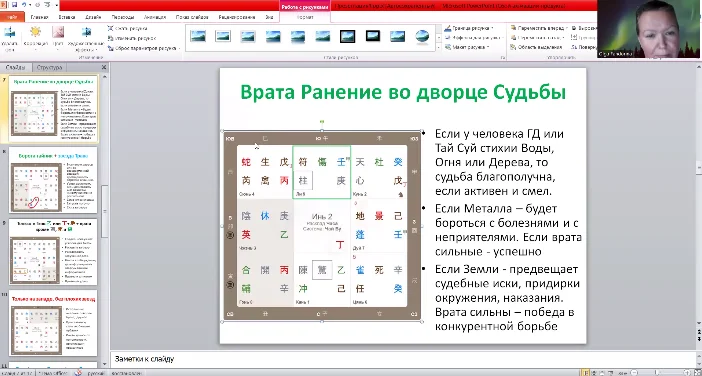702x376 pixels.
Task: Click Reset Picture (Сброс параметров рисунка)
Action: pyautogui.click(x=143, y=48)
